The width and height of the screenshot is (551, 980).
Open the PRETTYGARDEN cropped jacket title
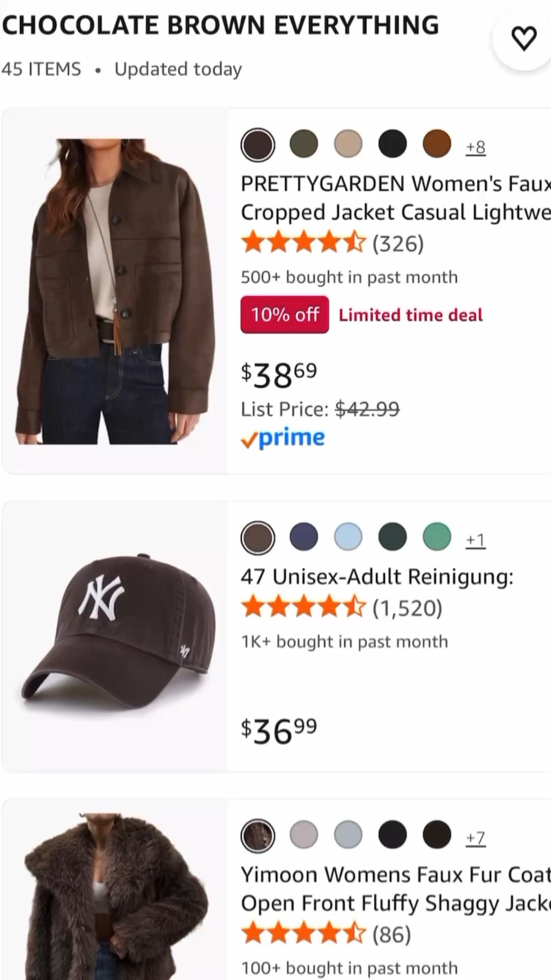tap(395, 198)
